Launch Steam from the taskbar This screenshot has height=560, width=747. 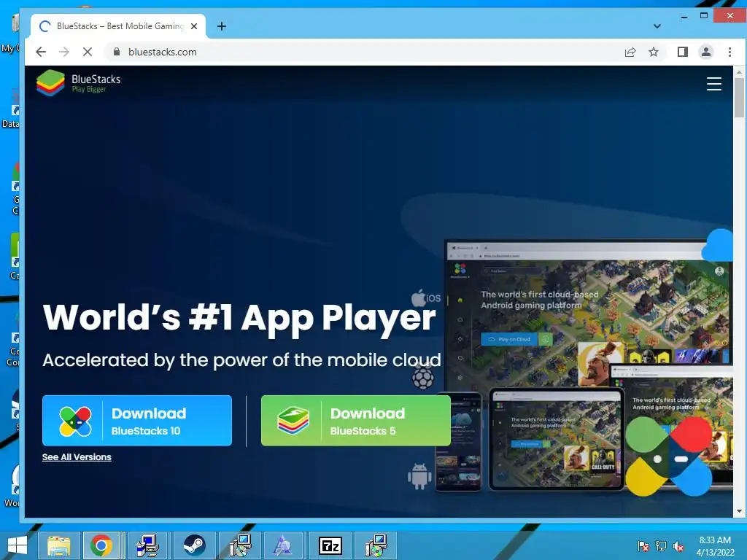click(x=194, y=545)
